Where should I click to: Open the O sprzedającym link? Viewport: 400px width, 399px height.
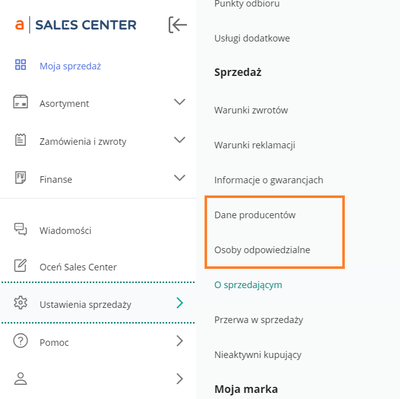[x=248, y=285]
